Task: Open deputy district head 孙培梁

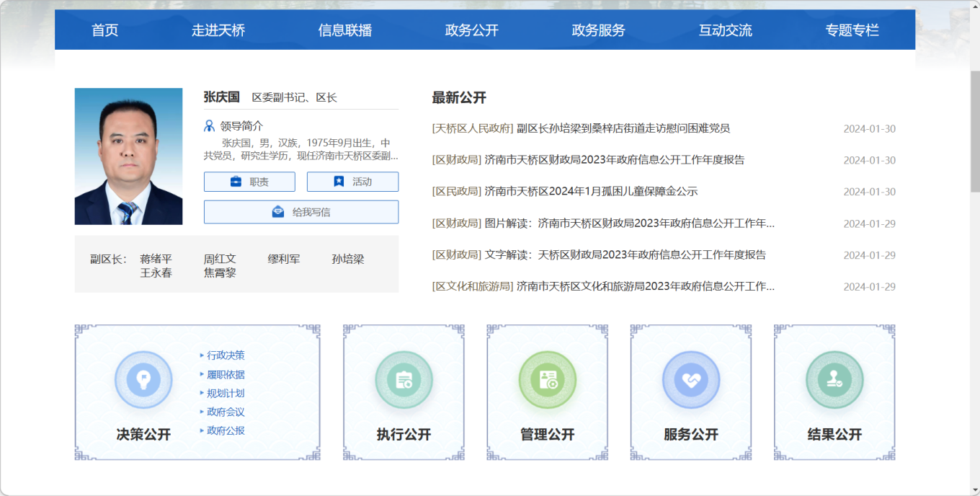Action: pos(348,259)
